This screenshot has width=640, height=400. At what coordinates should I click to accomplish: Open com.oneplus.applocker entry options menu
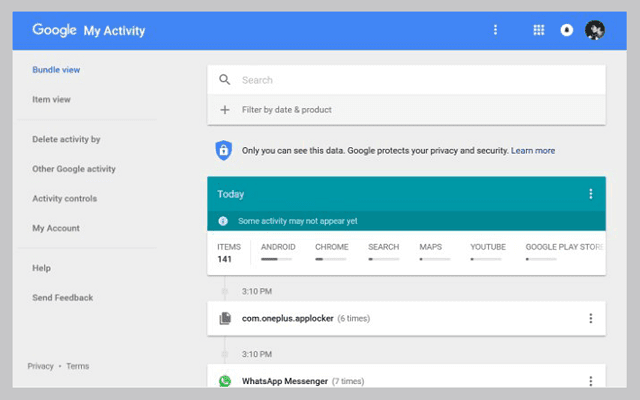point(590,318)
